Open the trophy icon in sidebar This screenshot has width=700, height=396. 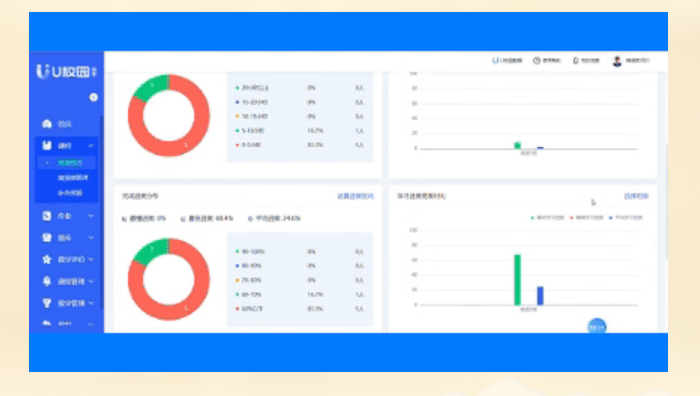click(x=47, y=303)
